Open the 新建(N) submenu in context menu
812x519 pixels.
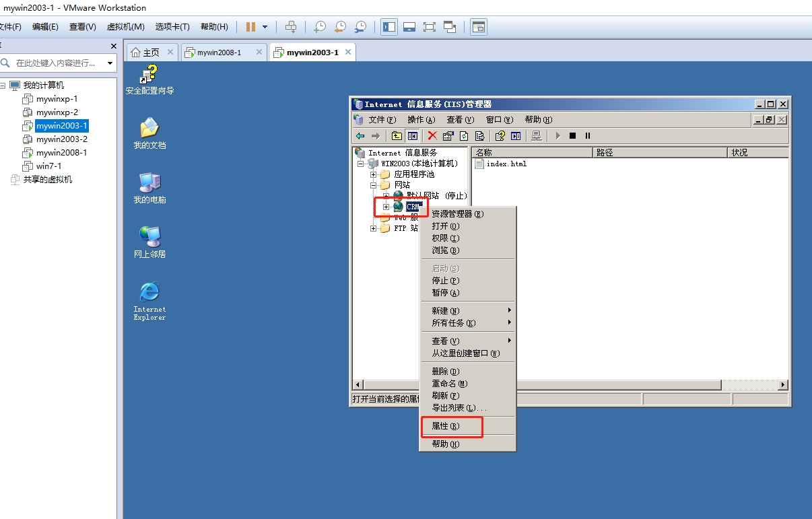467,311
